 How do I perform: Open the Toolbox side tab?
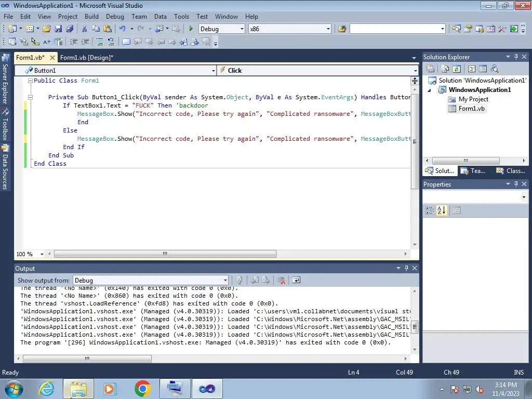point(5,124)
